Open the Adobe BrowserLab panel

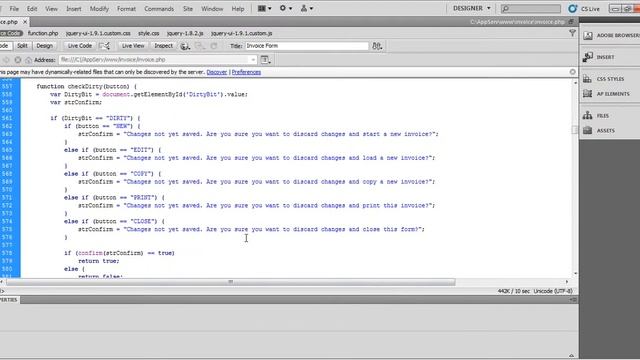click(x=610, y=36)
